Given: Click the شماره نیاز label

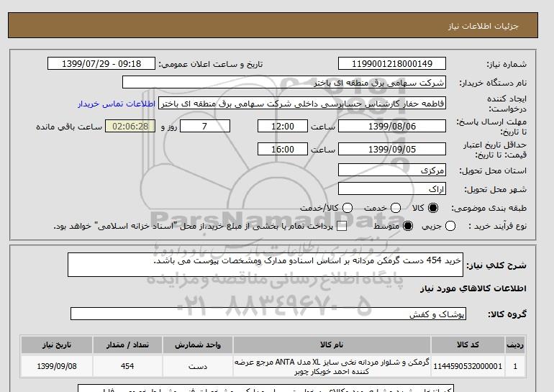Looking at the screenshot, I should point(507,64).
